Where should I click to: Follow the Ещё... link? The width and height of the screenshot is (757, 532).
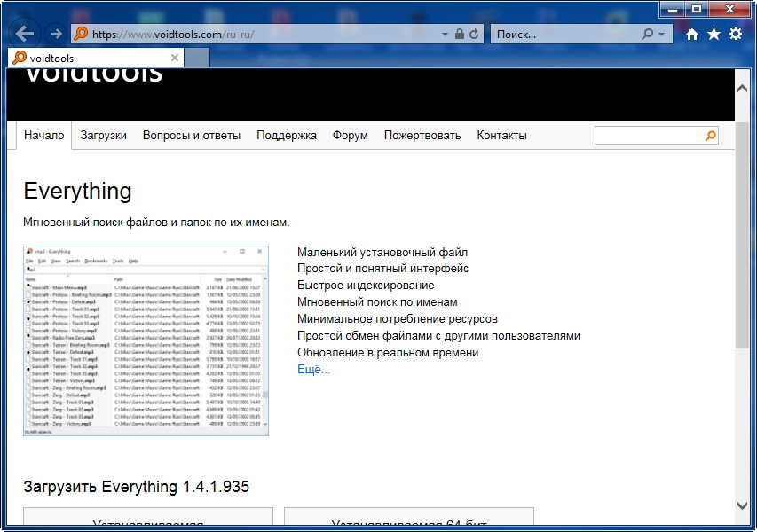pos(314,370)
